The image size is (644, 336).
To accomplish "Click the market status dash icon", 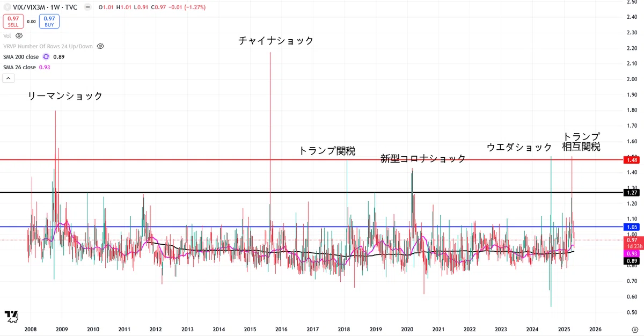I will click(87, 8).
